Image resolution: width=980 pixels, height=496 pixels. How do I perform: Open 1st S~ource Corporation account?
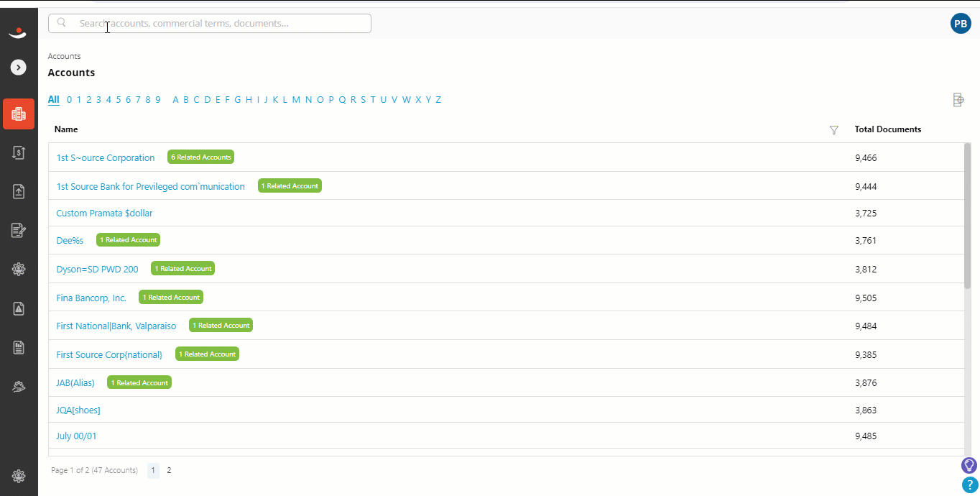[x=106, y=158]
